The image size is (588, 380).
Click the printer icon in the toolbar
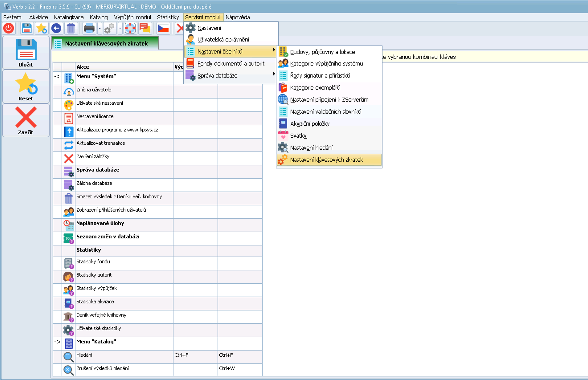pyautogui.click(x=89, y=28)
